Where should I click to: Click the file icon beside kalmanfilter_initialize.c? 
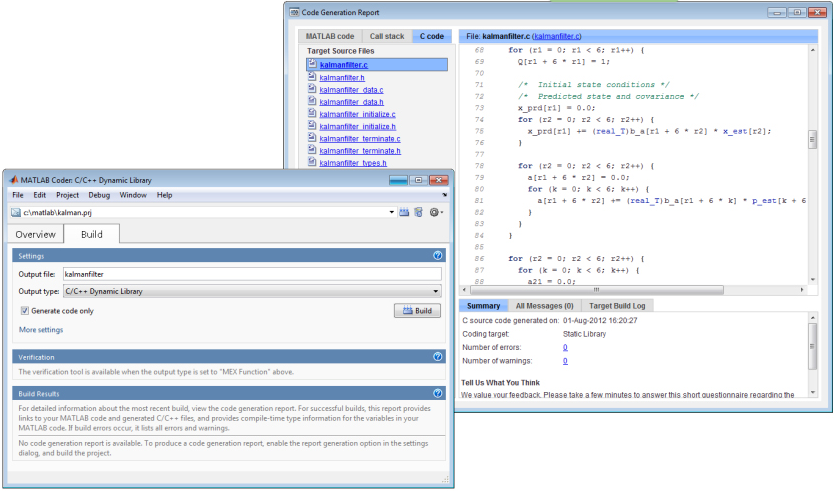pos(312,113)
